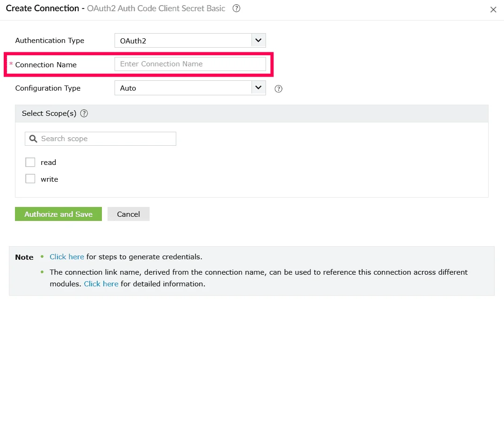Enable the read scope checkbox

pos(30,162)
